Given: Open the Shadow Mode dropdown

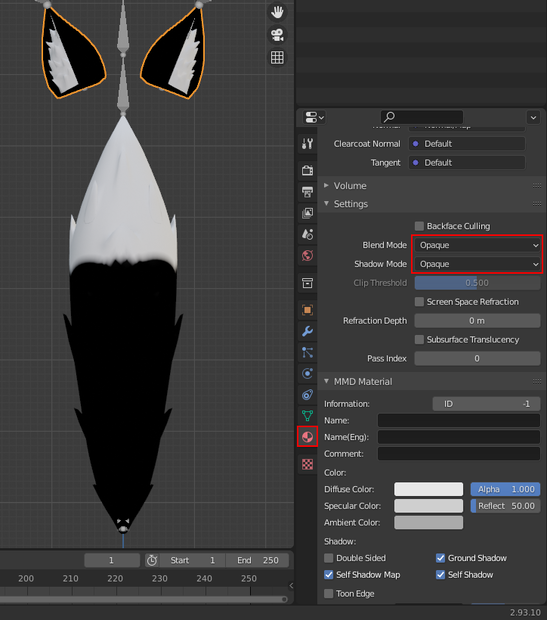Looking at the screenshot, I should click(x=477, y=264).
